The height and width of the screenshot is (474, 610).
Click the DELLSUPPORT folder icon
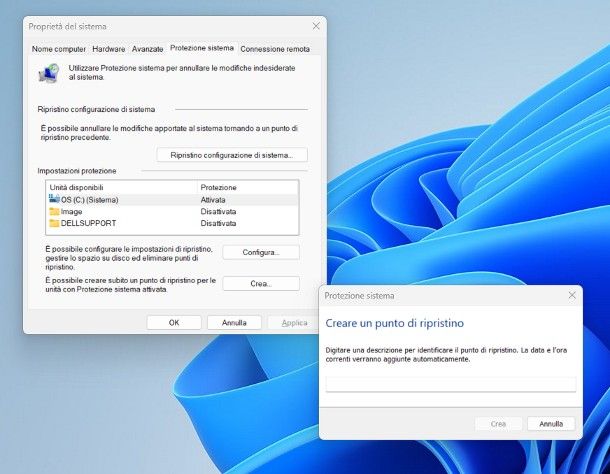54,223
